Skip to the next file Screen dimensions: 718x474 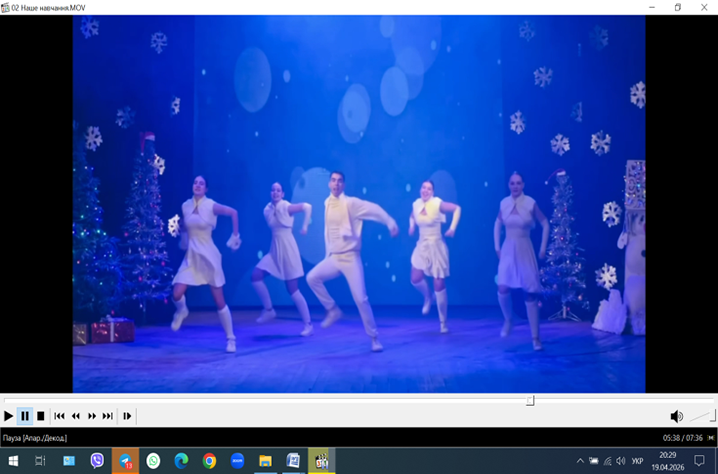pos(108,416)
